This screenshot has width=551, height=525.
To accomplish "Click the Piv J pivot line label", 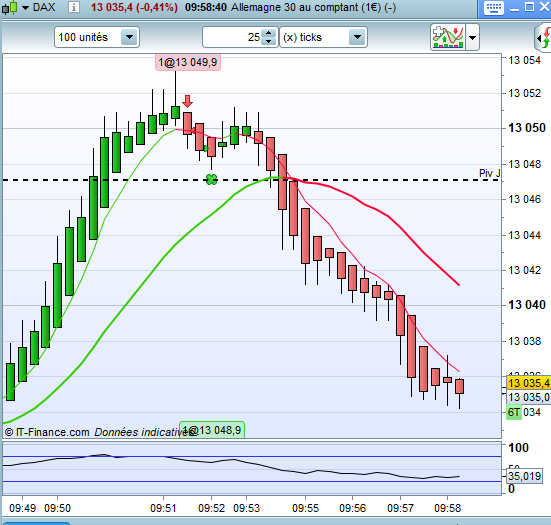I will coord(489,173).
